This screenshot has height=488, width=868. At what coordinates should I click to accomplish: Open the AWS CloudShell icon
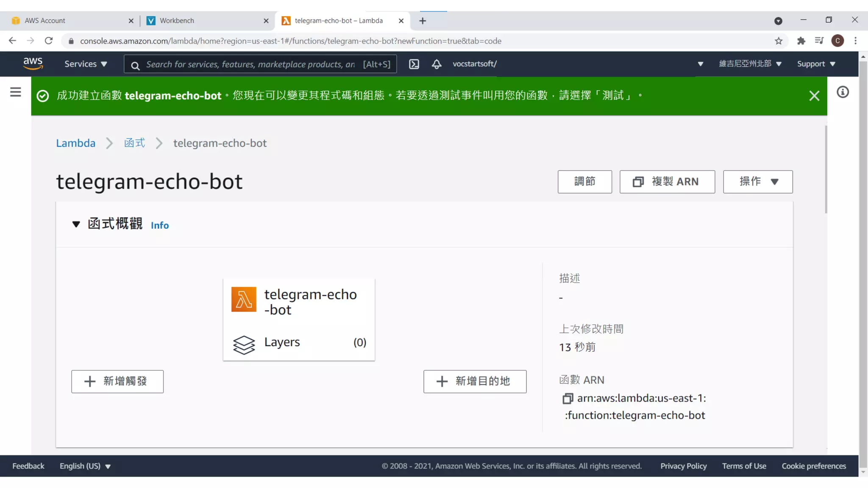pyautogui.click(x=414, y=64)
